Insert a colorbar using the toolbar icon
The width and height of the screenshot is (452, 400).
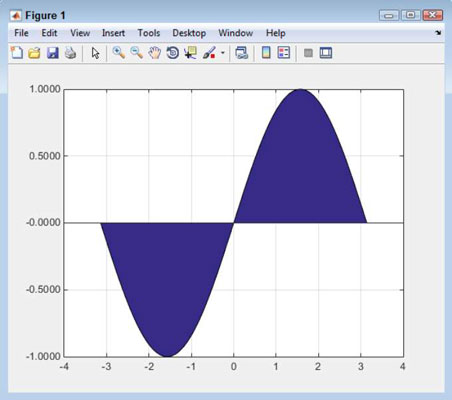click(x=266, y=53)
